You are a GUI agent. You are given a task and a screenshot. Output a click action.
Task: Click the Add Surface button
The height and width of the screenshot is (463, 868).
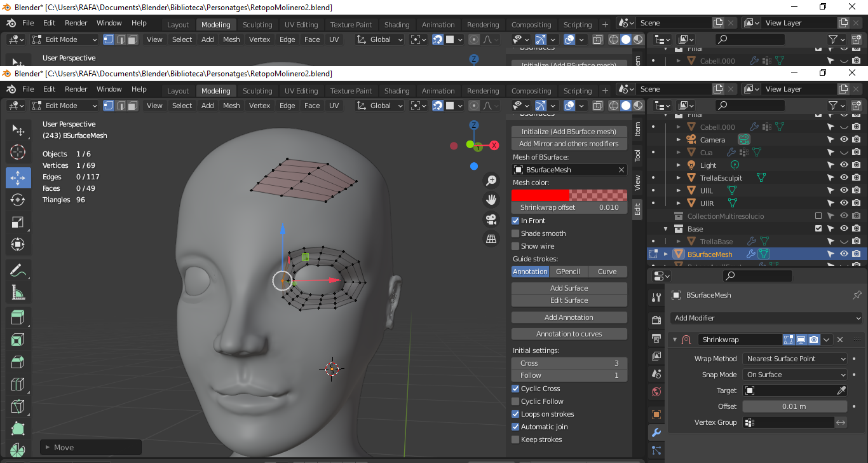(569, 288)
